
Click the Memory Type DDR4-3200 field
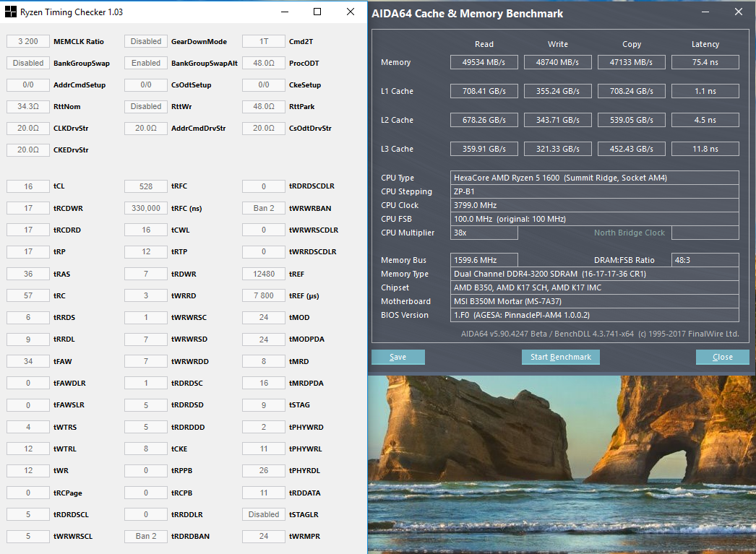point(595,274)
